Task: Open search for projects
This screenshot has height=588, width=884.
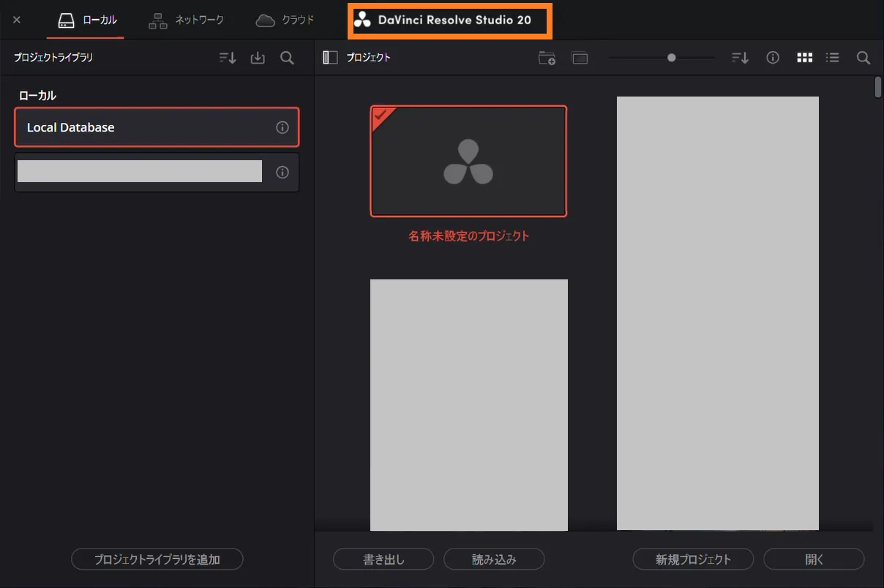Action: coord(863,57)
